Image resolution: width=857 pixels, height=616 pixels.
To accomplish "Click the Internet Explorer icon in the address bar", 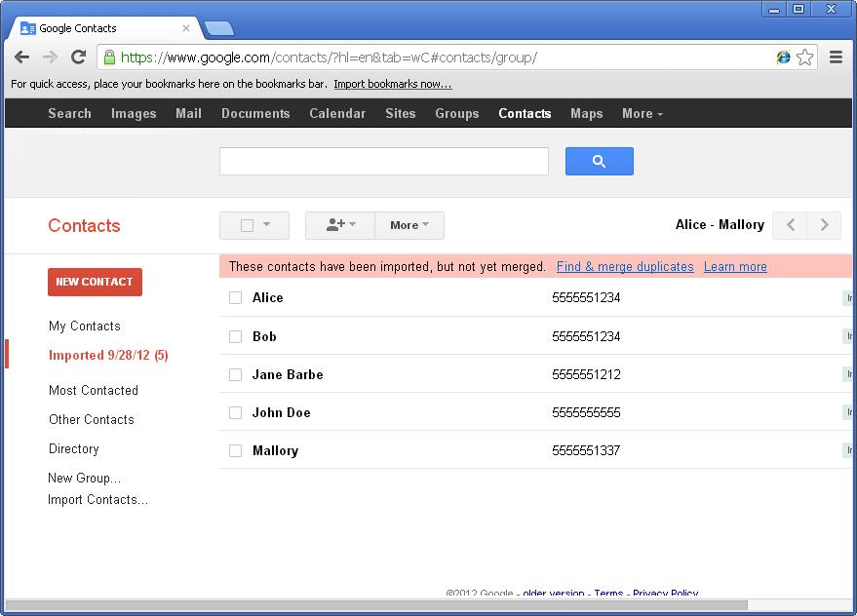I will 783,58.
